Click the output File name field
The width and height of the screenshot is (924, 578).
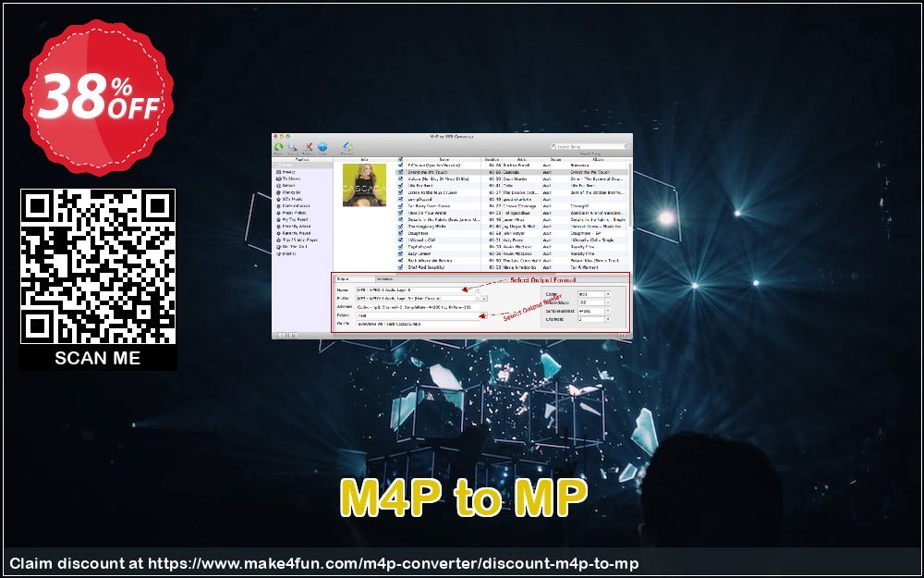coord(418,324)
